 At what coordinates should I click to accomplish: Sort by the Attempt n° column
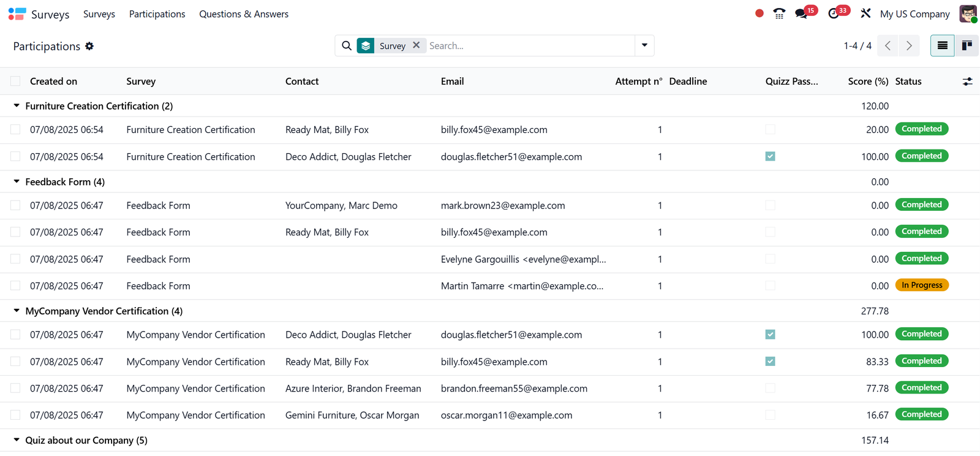638,81
